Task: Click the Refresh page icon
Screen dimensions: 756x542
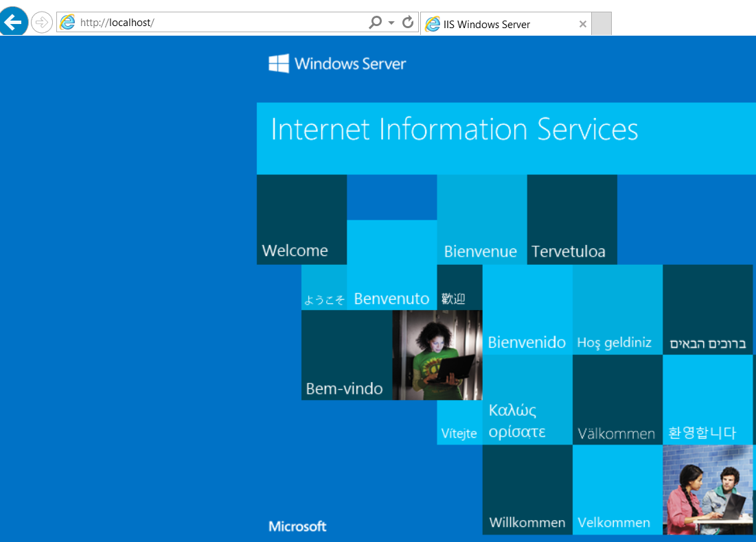Action: coord(408,22)
